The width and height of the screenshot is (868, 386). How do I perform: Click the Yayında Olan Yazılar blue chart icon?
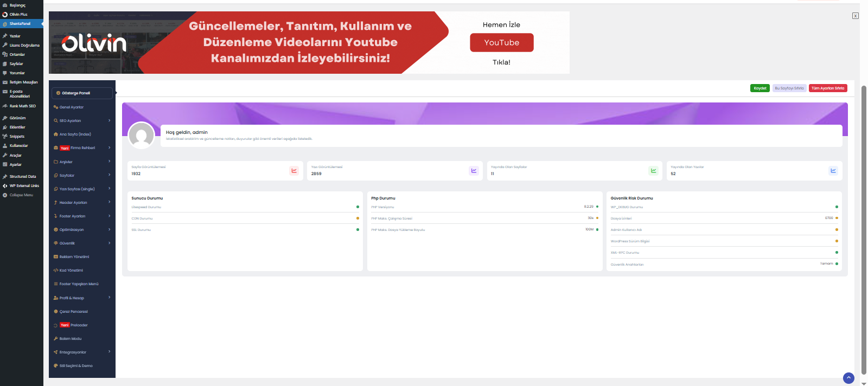click(x=833, y=171)
